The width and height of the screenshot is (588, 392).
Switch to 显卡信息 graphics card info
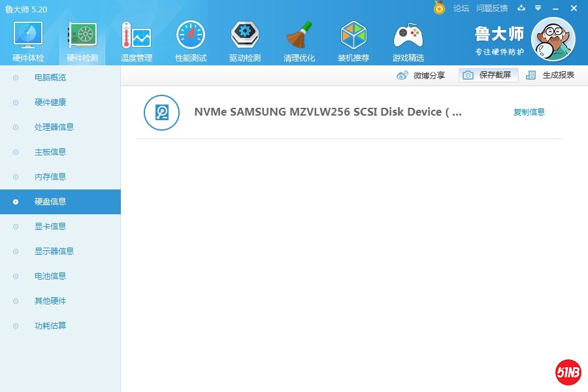click(x=50, y=227)
